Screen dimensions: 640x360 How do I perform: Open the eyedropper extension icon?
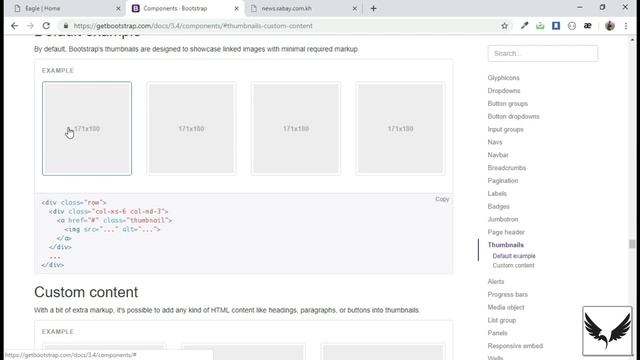point(524,26)
